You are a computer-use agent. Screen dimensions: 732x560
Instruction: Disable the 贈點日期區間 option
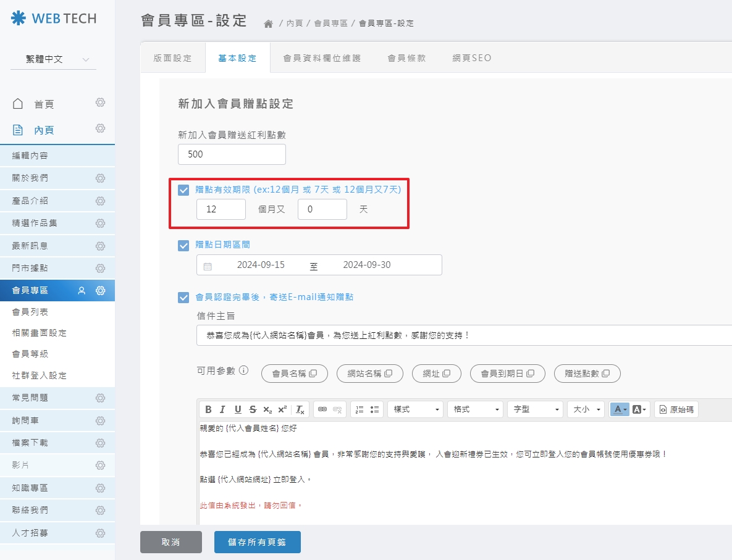tap(183, 245)
